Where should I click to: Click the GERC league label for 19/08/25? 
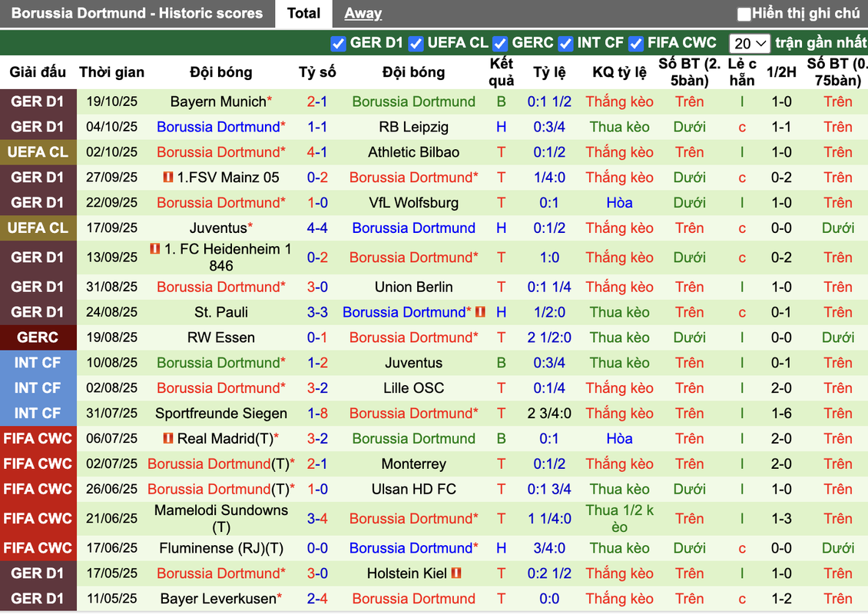tap(38, 337)
